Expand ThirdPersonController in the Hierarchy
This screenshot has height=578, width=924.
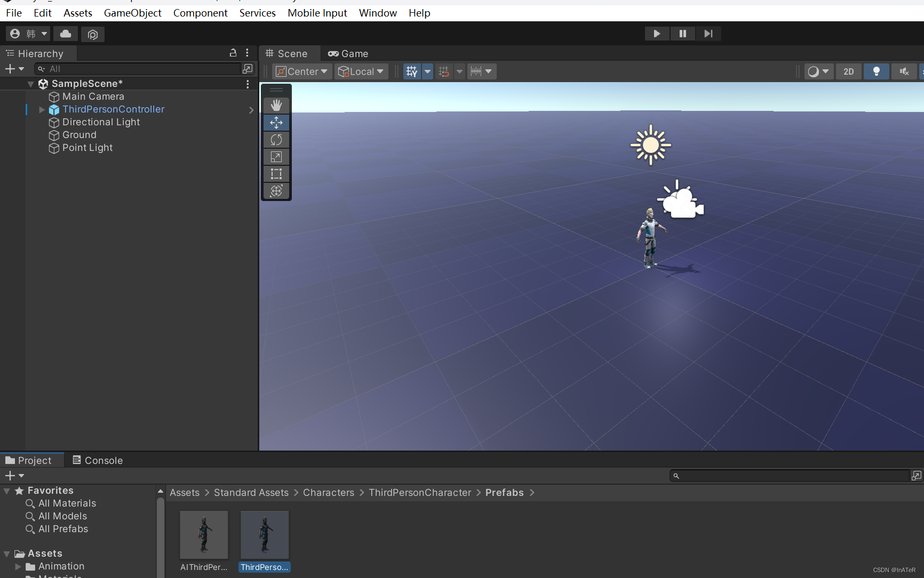coord(42,109)
